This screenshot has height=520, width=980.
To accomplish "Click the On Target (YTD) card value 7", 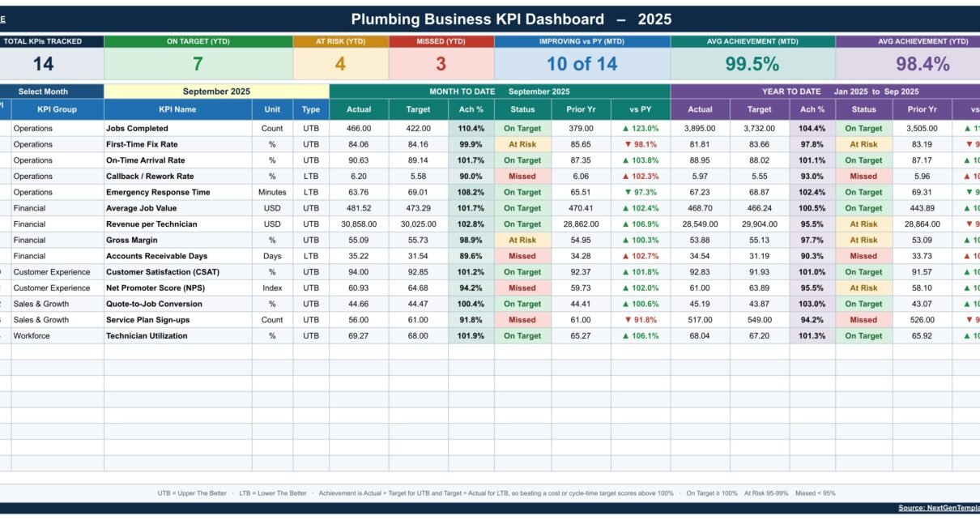I will [x=198, y=64].
